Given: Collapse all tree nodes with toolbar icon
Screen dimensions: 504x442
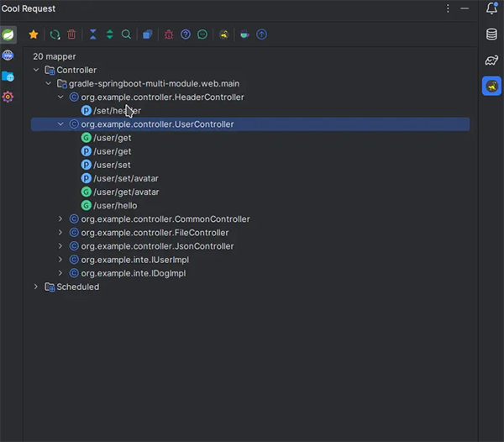Looking at the screenshot, I should coord(93,34).
